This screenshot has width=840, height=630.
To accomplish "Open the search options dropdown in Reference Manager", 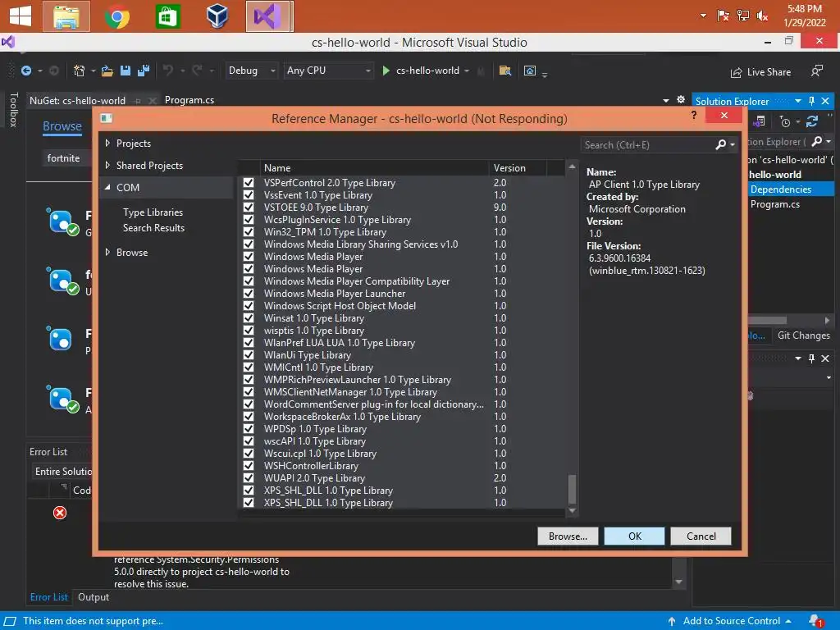I will coord(733,144).
